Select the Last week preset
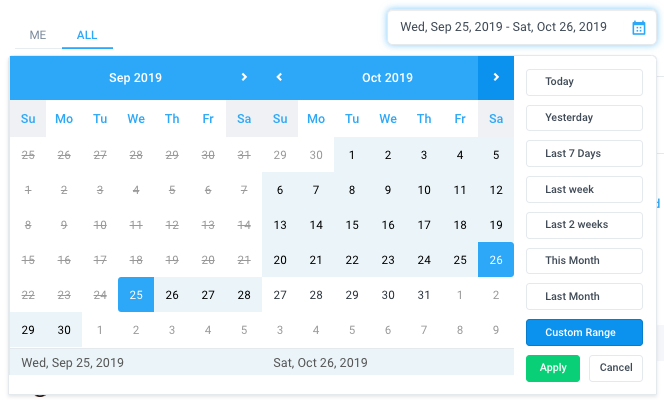The image size is (664, 402). click(x=584, y=189)
